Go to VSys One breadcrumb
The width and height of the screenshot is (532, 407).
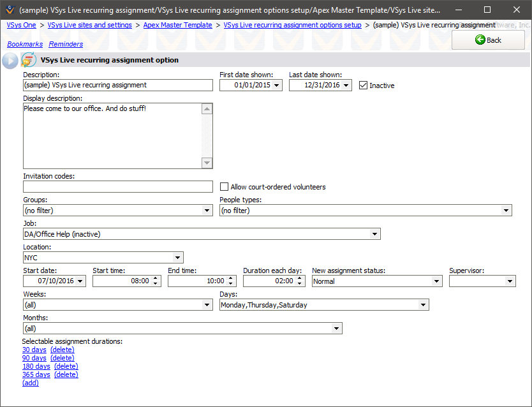click(22, 25)
